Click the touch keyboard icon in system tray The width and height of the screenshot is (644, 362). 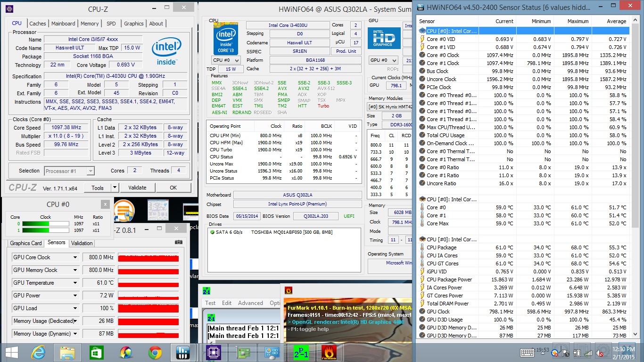pos(527,353)
